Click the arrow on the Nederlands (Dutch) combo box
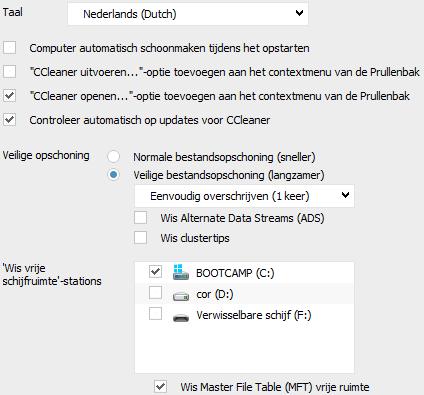Image resolution: width=424 pixels, height=395 pixels. [299, 13]
